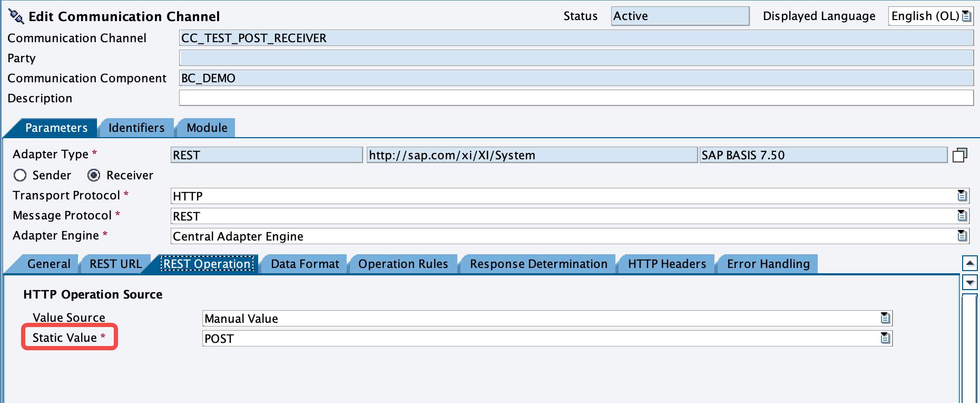The width and height of the screenshot is (980, 403).
Task: Open the Value Source dropdown
Action: pos(885,318)
